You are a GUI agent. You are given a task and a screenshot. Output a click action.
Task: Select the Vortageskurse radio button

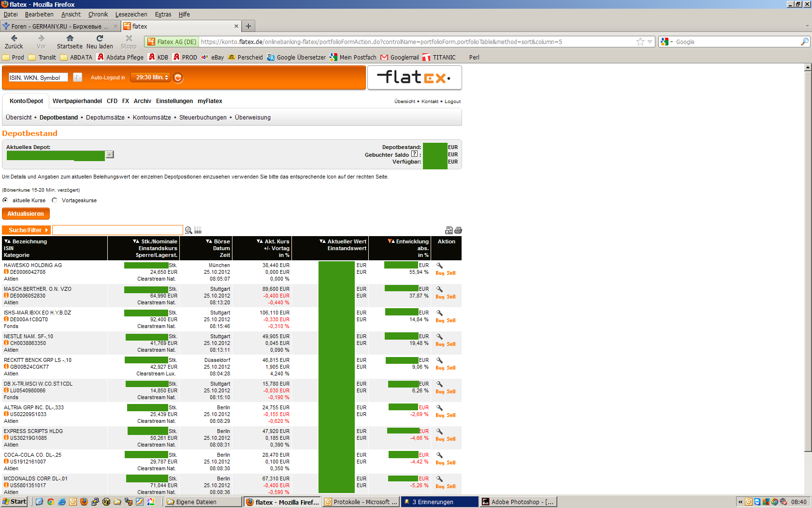coord(55,200)
